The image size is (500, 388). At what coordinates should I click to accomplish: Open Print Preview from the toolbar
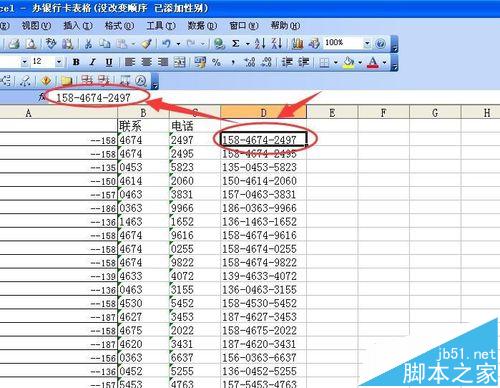click(x=31, y=44)
